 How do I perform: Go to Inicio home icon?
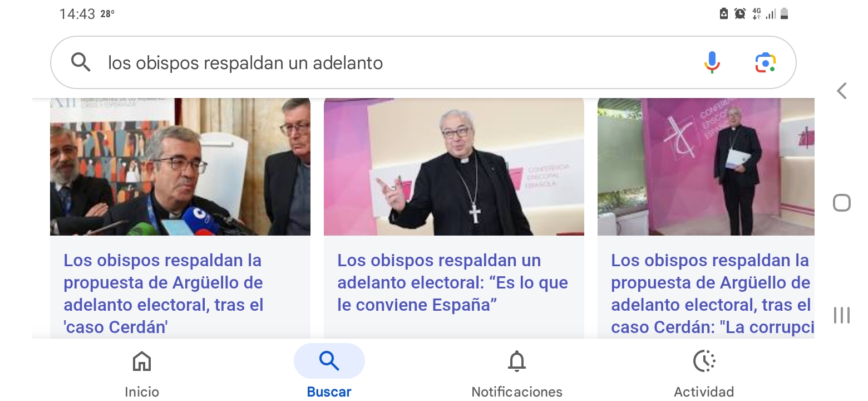[x=142, y=361]
